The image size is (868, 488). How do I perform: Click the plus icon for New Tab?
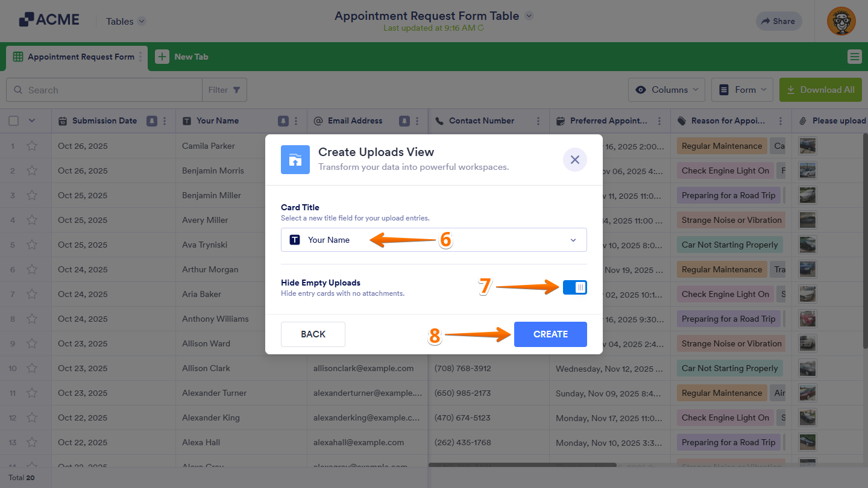click(162, 57)
